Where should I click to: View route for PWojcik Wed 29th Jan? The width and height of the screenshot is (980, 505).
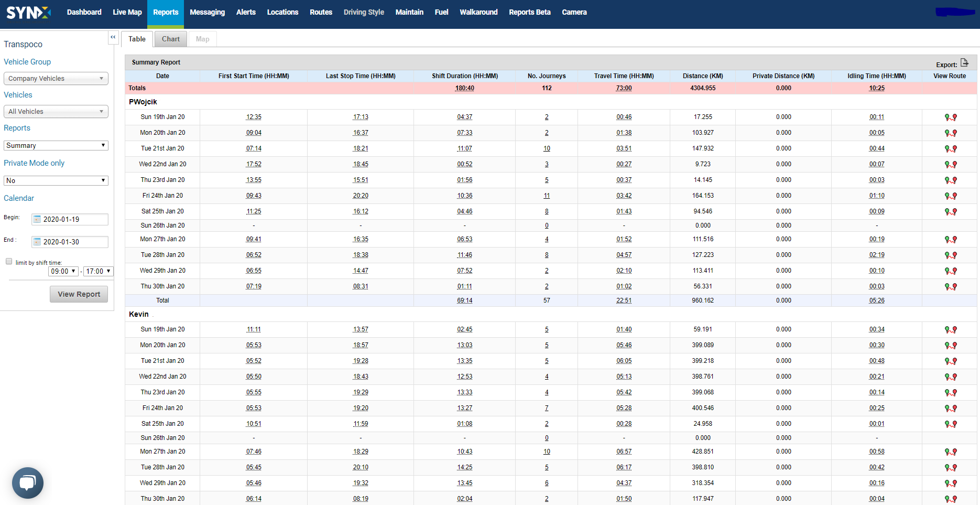click(951, 271)
